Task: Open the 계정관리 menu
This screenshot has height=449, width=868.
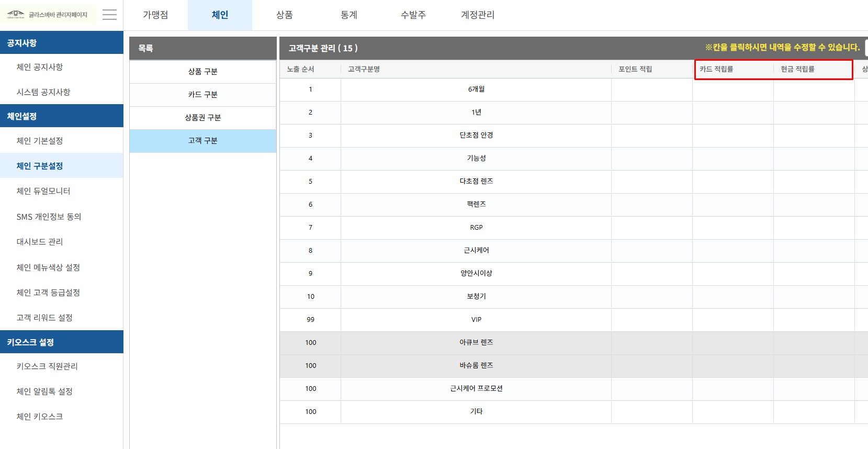Action: (477, 15)
